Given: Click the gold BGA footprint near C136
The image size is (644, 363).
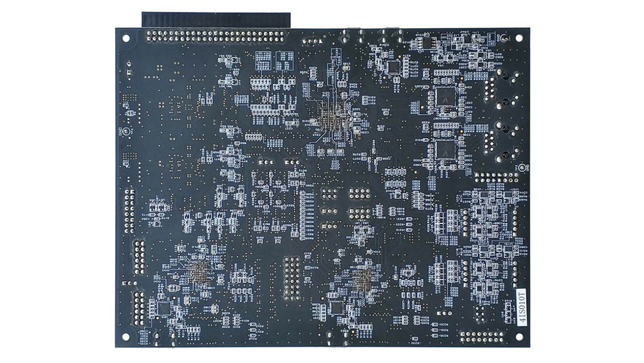Looking at the screenshot, I should (362, 281).
